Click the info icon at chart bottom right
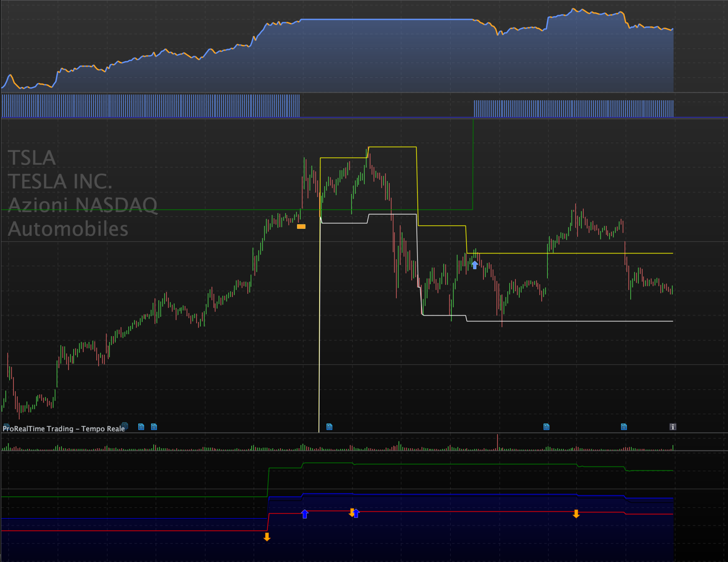Viewport: 728px width, 562px height. click(673, 427)
